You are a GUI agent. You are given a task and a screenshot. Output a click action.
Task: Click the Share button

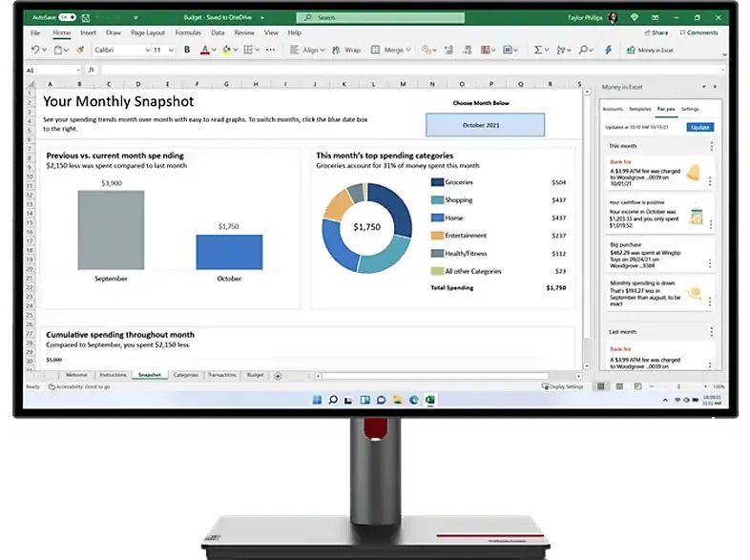[656, 32]
